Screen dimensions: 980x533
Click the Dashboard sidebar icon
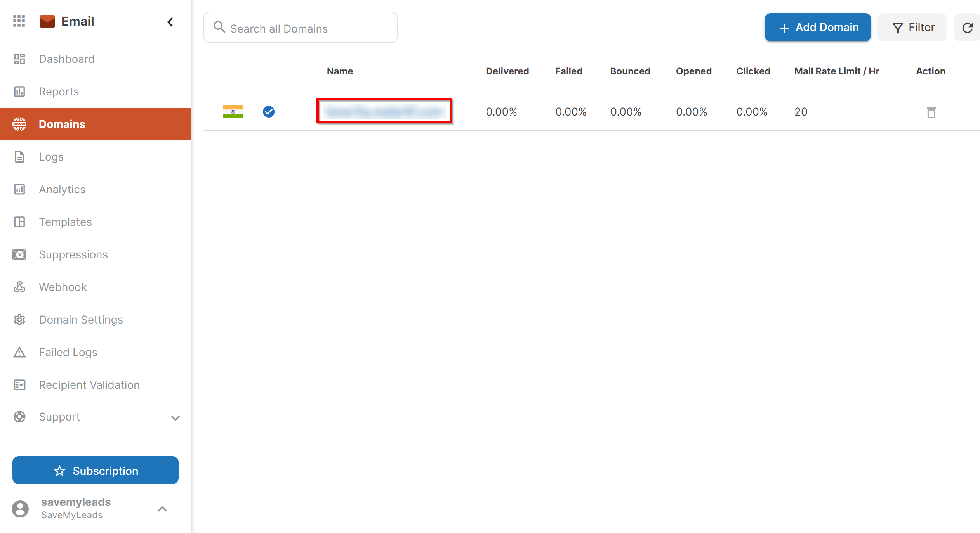(19, 59)
